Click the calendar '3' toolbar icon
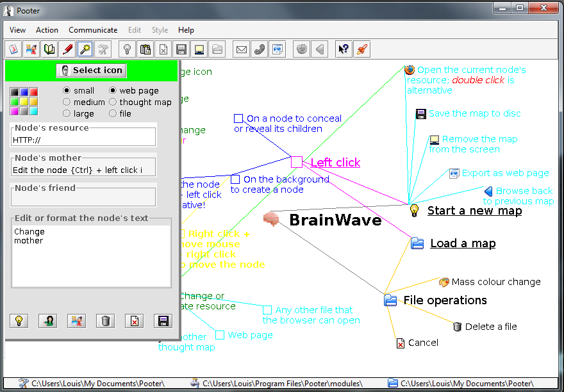The image size is (564, 392). coord(13,49)
